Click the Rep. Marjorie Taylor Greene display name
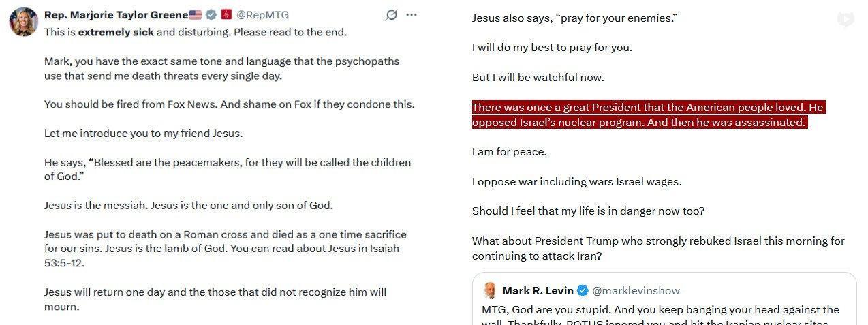Image resolution: width=868 pixels, height=325 pixels. click(116, 15)
